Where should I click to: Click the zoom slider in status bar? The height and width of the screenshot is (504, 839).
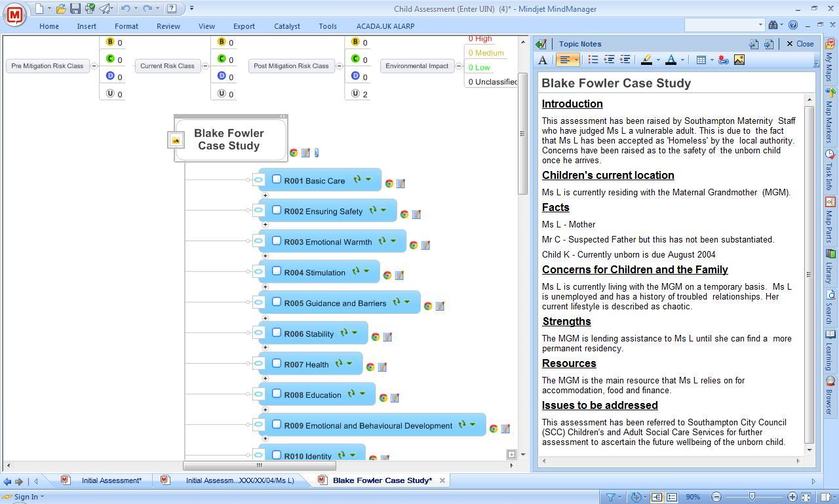pos(752,497)
